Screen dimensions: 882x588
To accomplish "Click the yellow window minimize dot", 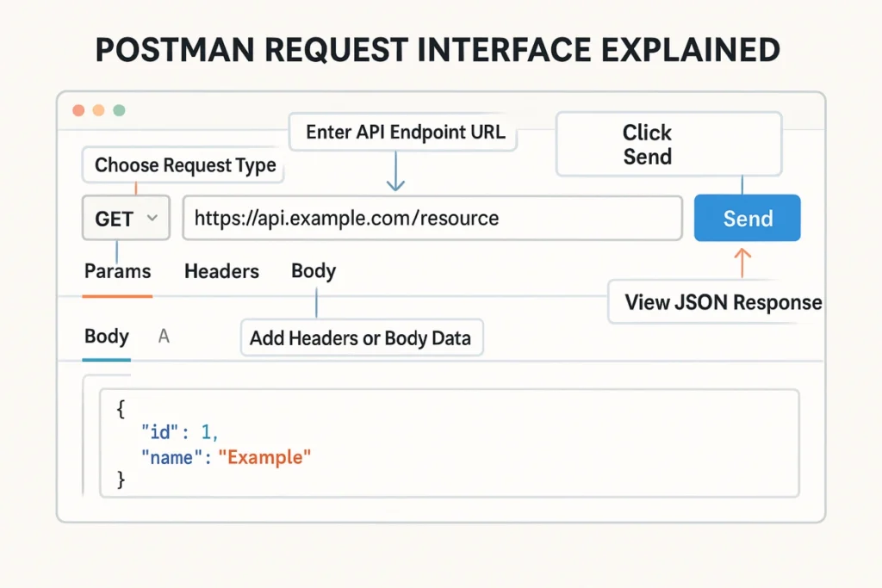I will (x=98, y=110).
